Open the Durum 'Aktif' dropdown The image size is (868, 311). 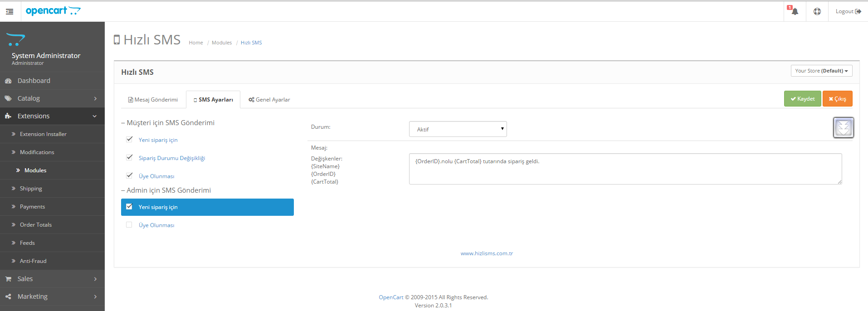pos(458,129)
